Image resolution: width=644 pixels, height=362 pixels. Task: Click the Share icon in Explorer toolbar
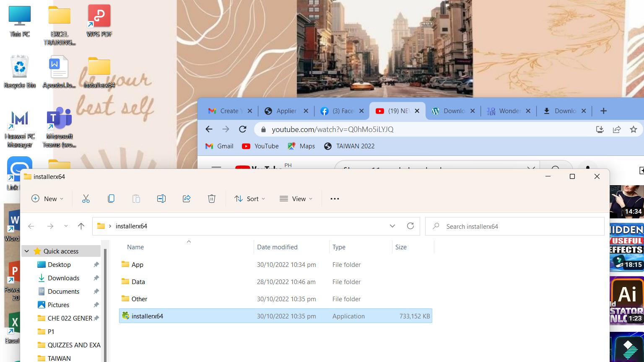click(x=187, y=199)
